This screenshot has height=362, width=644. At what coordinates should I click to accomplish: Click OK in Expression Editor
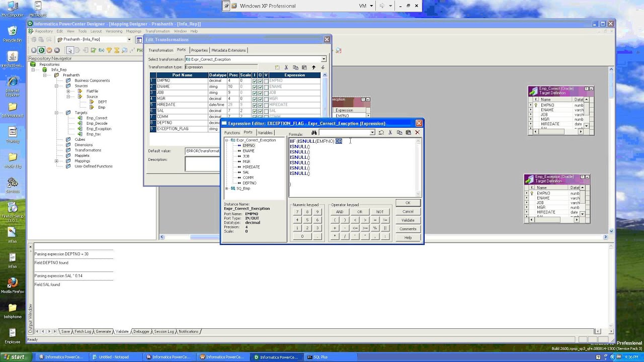408,203
